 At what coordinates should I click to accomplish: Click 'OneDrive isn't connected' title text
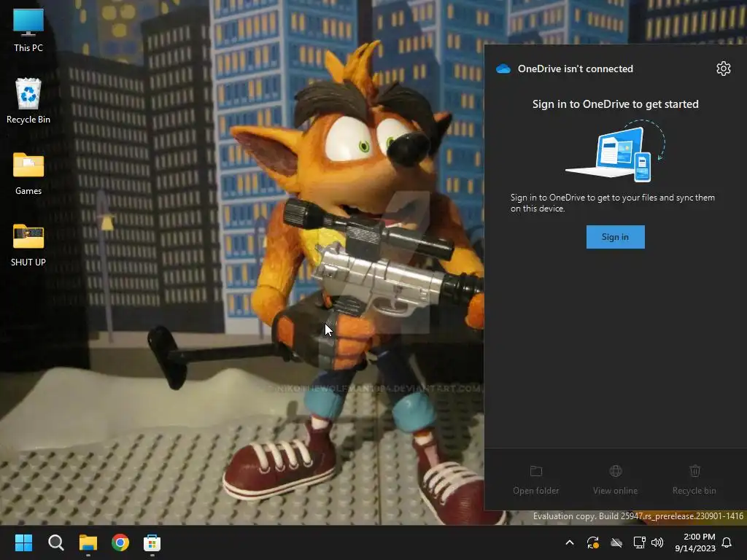[576, 69]
